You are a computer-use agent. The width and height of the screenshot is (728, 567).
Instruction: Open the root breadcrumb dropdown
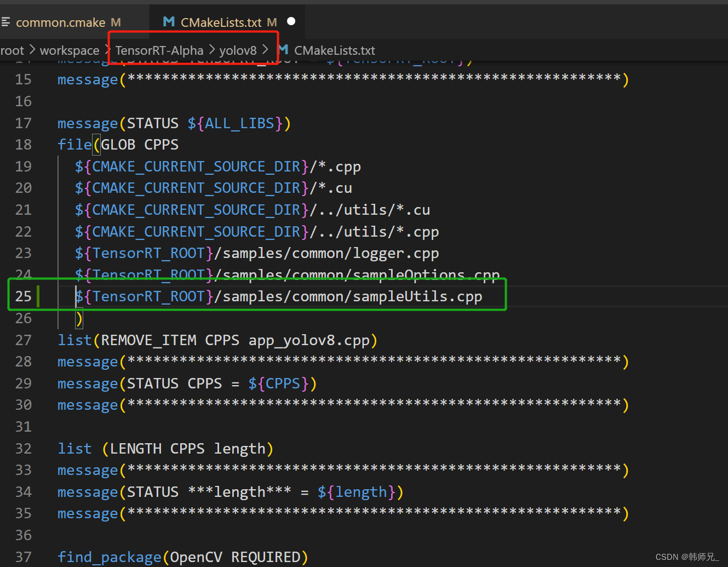tap(12, 50)
